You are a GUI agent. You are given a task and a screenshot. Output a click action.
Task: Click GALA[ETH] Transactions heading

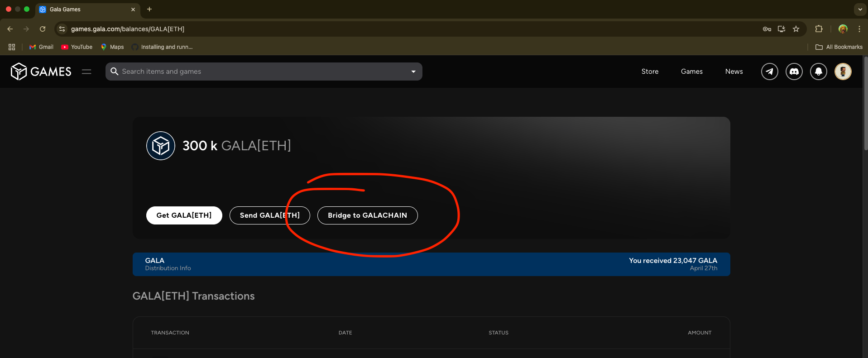(x=193, y=296)
